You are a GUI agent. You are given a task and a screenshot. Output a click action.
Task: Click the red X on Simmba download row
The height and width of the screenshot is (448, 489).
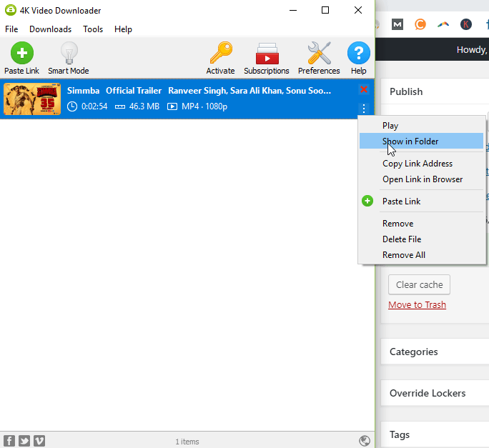click(364, 89)
